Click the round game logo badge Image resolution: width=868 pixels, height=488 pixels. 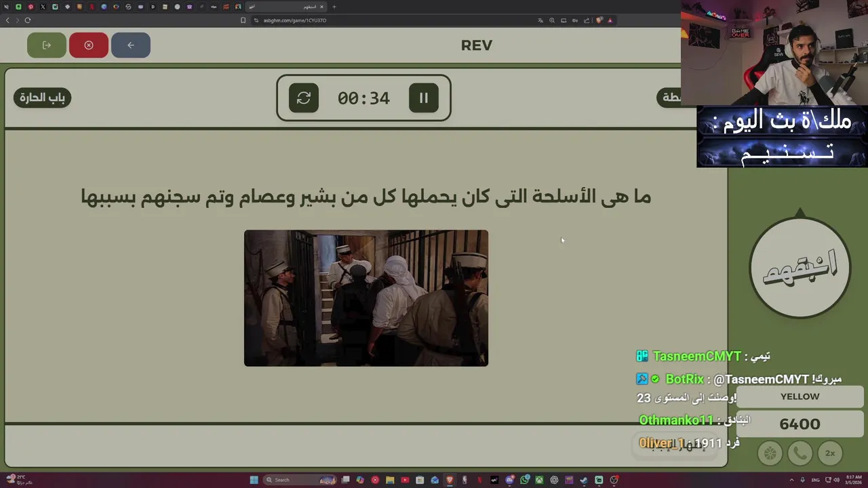[x=800, y=268]
